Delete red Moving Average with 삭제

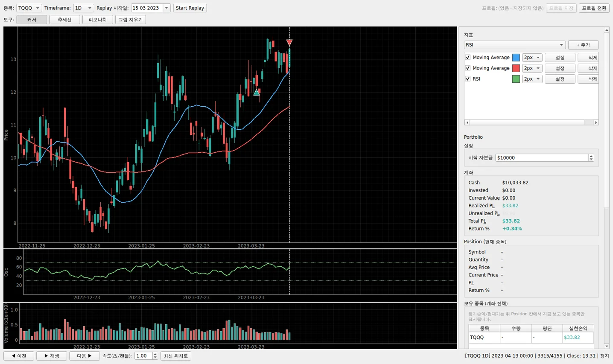point(589,68)
